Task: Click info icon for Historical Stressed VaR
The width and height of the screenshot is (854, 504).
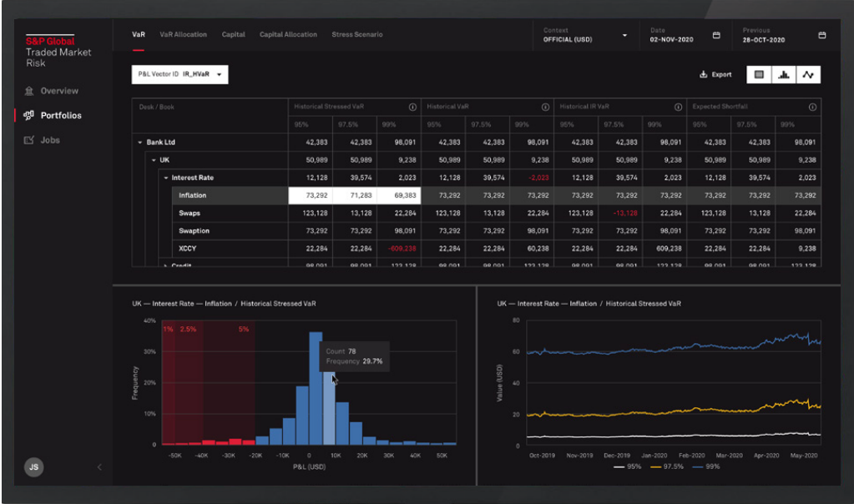Action: tap(412, 107)
